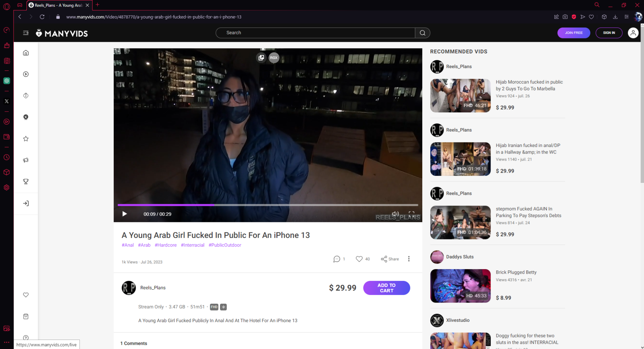Go to Home in the site sidebar
The image size is (644, 349).
click(x=26, y=53)
